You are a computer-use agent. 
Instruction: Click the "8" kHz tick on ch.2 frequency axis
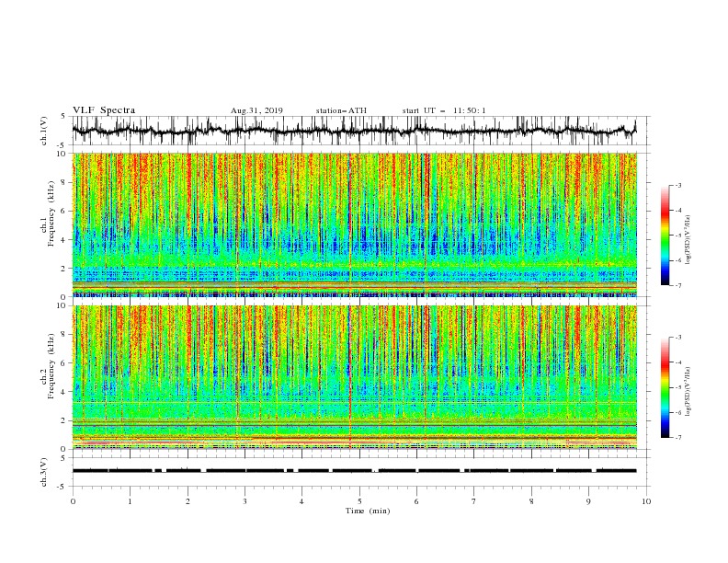64,335
